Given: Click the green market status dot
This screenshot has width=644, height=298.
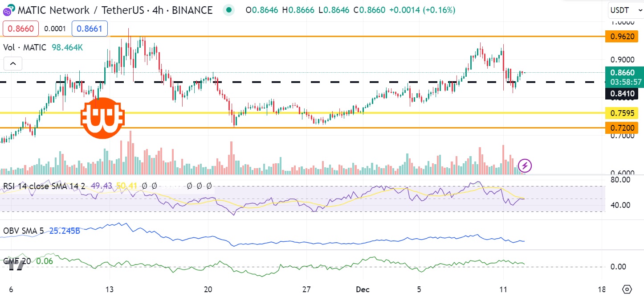Looking at the screenshot, I should pos(229,9).
